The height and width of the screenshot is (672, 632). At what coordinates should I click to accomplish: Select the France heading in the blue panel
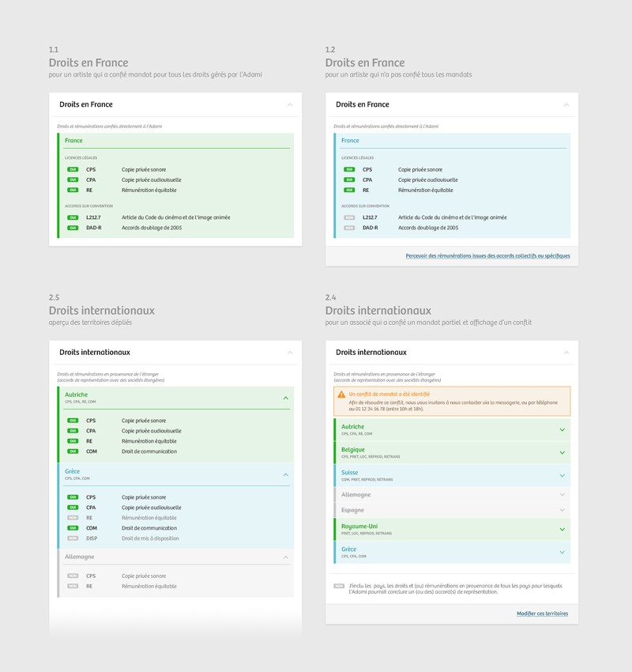tap(350, 141)
